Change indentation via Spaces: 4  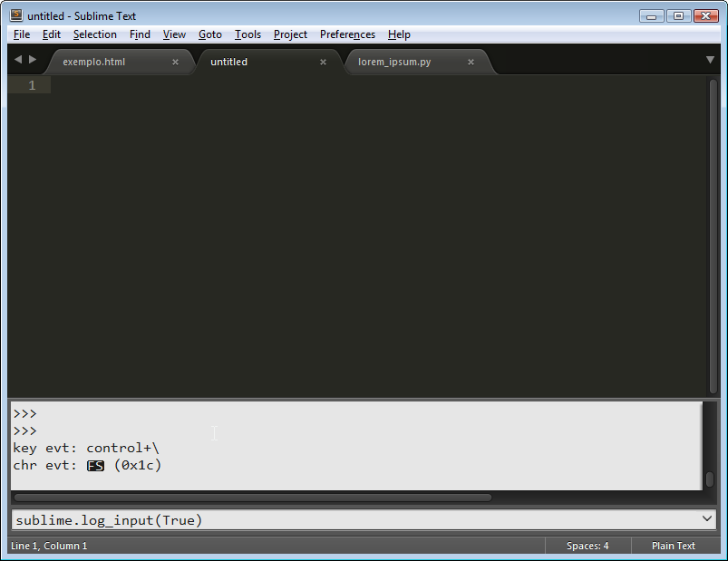pyautogui.click(x=588, y=546)
